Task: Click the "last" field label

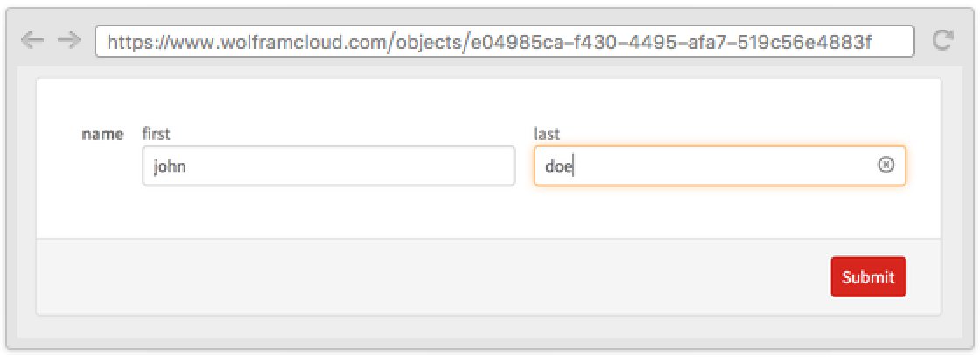Action: coord(547,134)
